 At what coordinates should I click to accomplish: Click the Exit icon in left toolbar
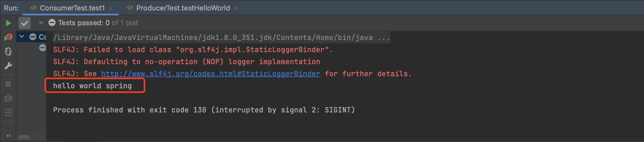tap(8, 112)
